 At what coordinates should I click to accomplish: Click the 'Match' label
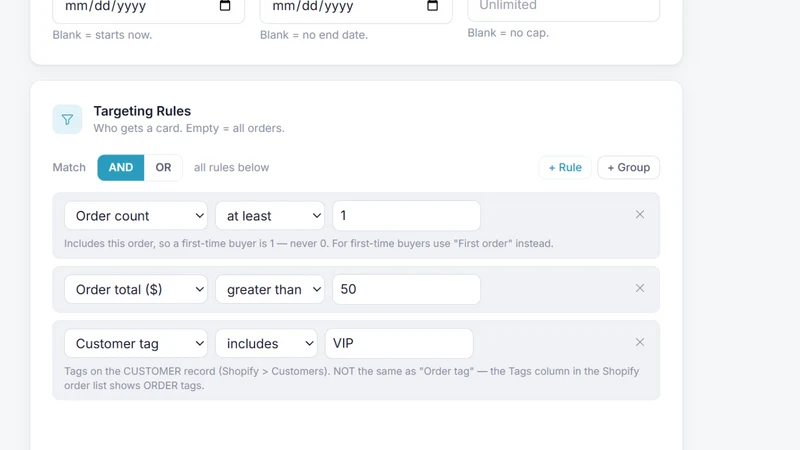point(69,167)
